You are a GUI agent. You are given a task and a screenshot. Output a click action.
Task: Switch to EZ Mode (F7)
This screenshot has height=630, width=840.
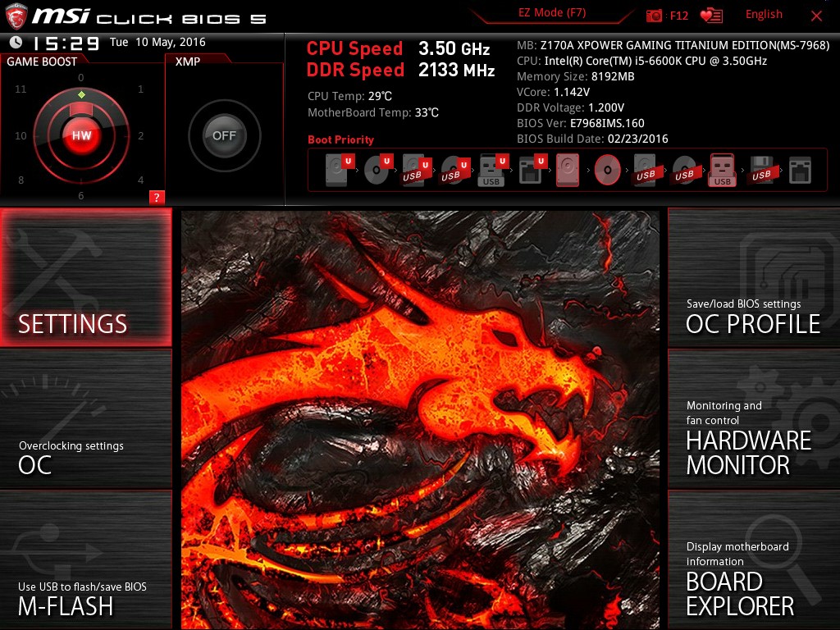[x=552, y=13]
